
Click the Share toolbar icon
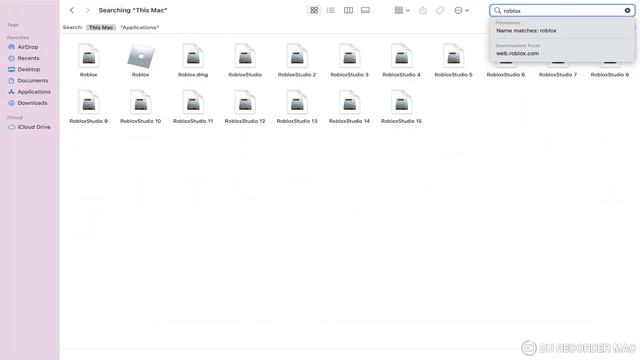423,10
